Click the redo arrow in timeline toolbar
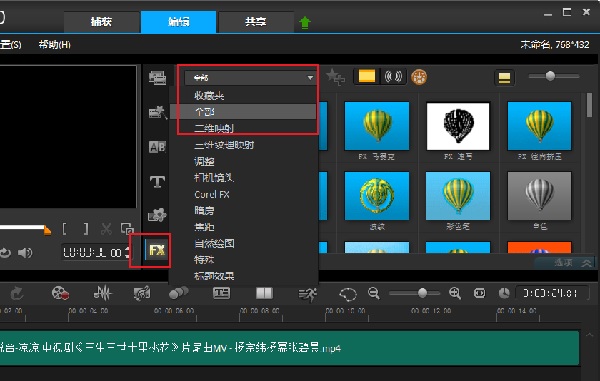Screen dimensions: 600x381 [17, 293]
